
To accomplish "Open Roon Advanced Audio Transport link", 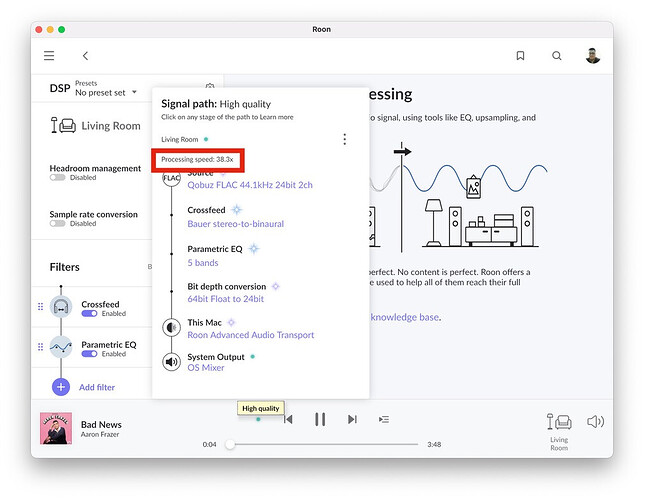I will tap(251, 335).
